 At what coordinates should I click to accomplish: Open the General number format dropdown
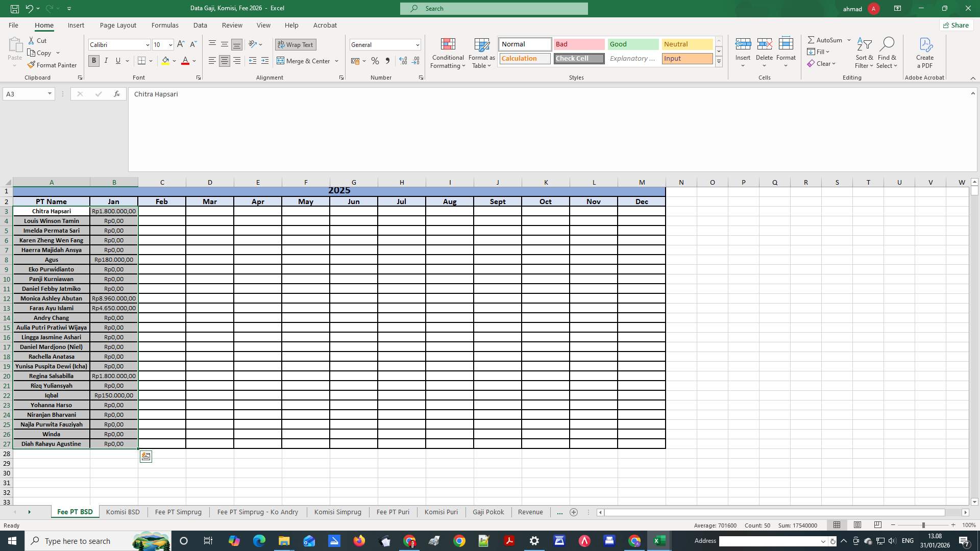[418, 45]
